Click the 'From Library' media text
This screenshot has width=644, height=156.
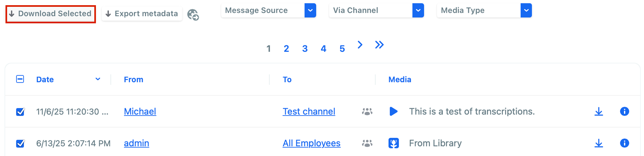point(435,143)
